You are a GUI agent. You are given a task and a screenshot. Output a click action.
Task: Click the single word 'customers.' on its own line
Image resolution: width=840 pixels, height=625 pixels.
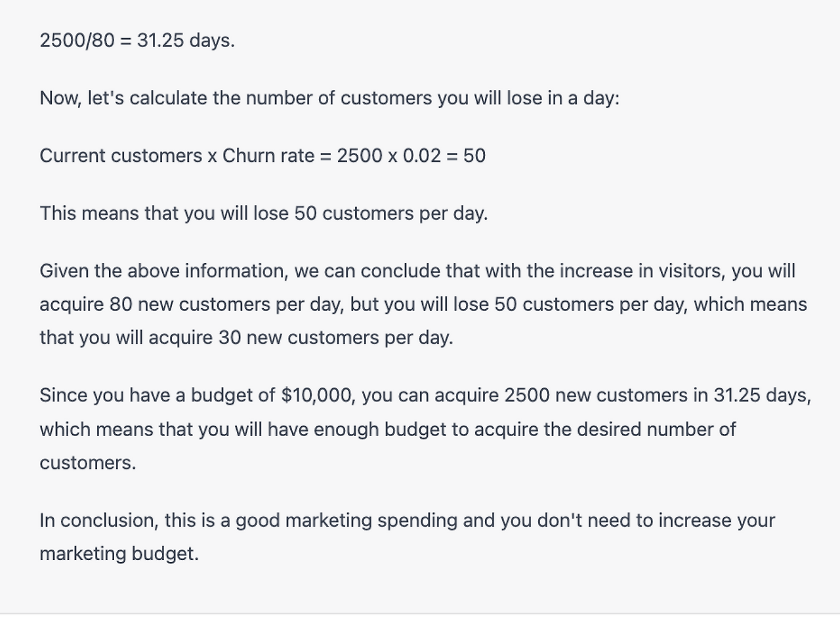(88, 463)
